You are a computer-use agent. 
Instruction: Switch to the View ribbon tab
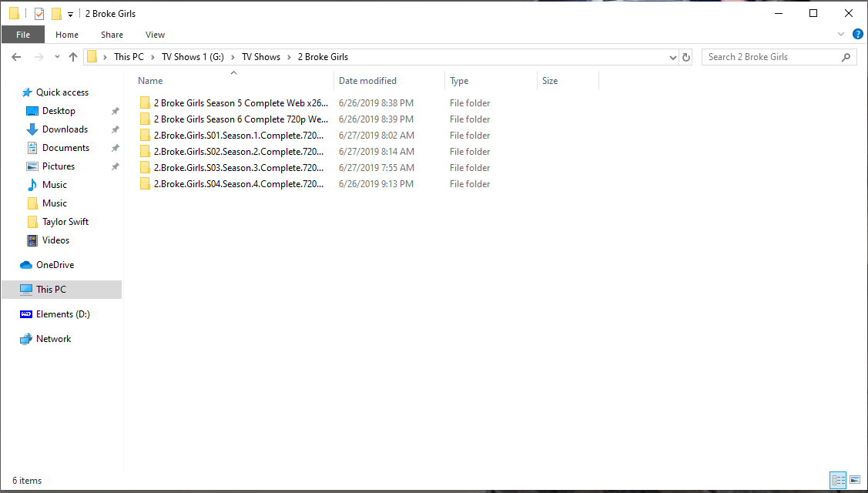(x=155, y=35)
